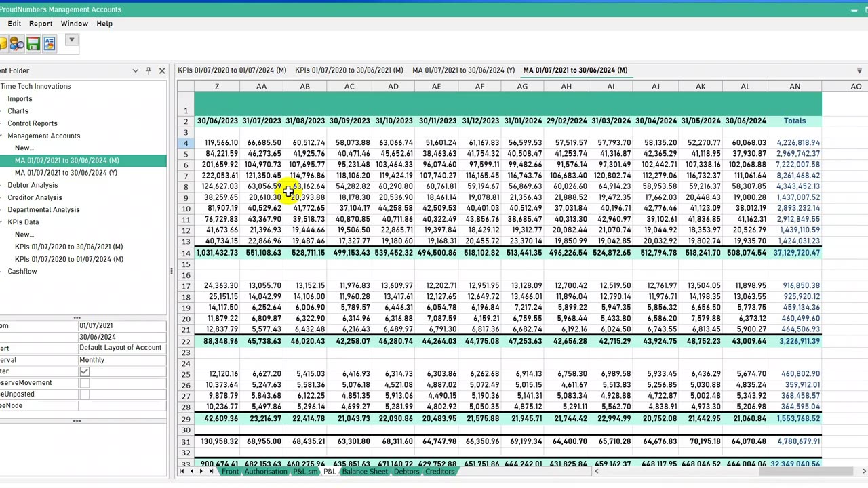Click the database coins toolbar icon

click(3, 43)
